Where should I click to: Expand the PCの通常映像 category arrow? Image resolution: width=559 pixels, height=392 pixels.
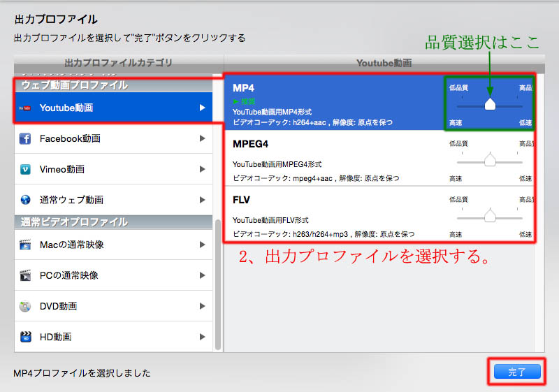coord(202,275)
